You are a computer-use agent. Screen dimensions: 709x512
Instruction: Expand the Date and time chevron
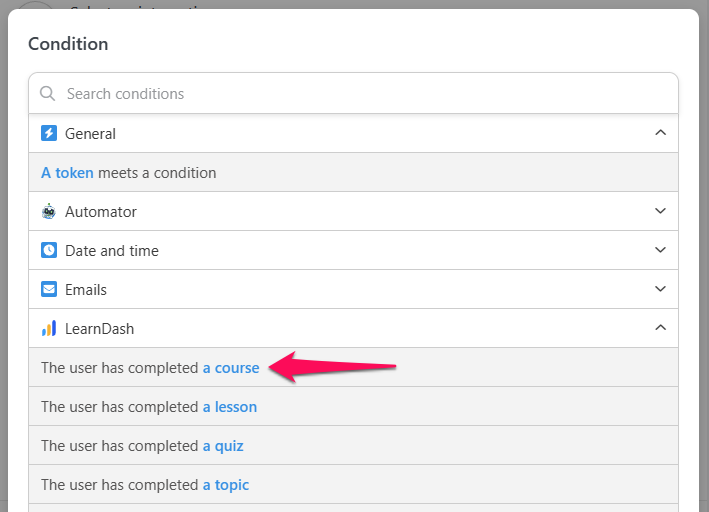661,250
